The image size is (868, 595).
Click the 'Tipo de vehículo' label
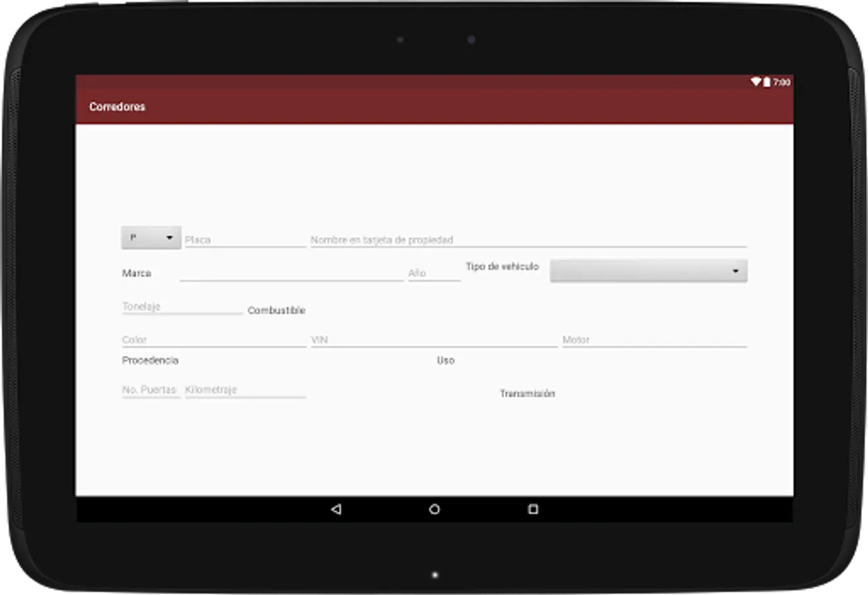point(502,266)
